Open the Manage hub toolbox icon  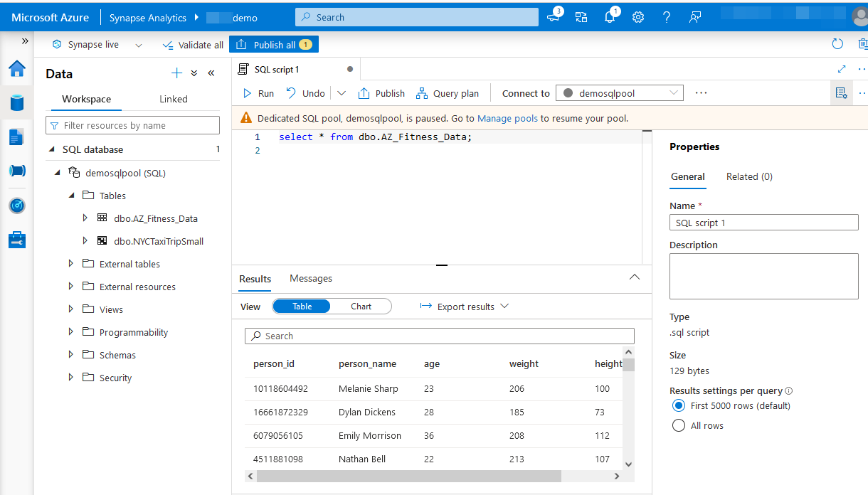17,240
